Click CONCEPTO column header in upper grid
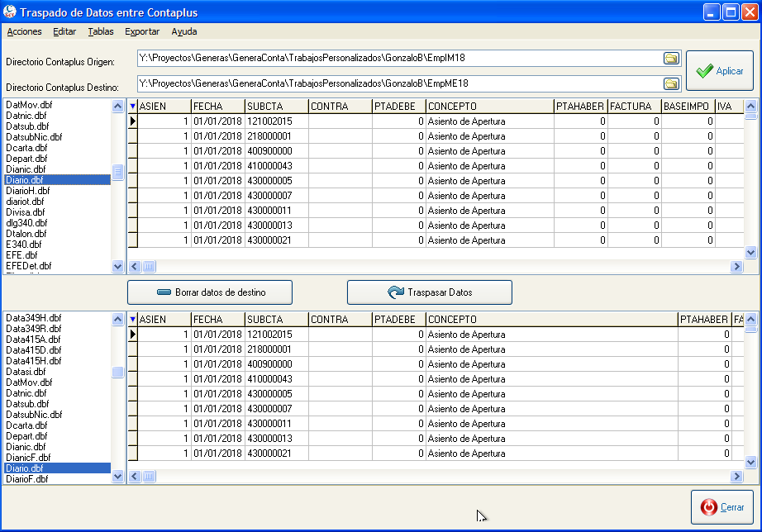762x532 pixels. tap(490, 107)
